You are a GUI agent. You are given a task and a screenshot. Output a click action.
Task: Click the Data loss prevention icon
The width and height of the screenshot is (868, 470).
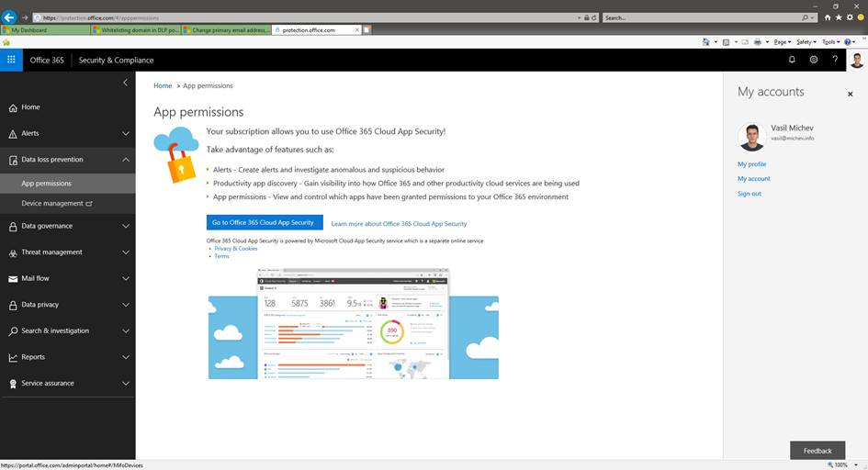click(x=13, y=161)
